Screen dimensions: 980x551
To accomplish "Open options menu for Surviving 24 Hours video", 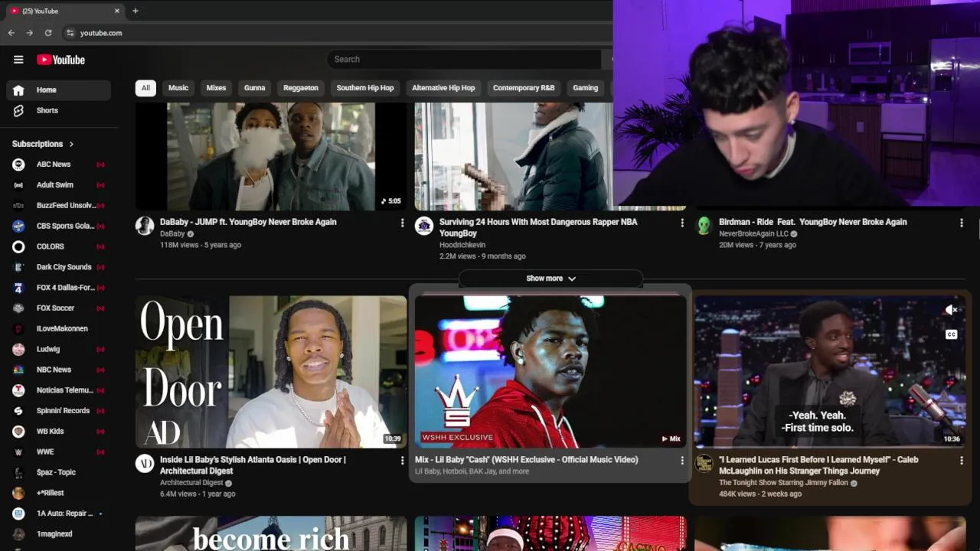I will (682, 223).
